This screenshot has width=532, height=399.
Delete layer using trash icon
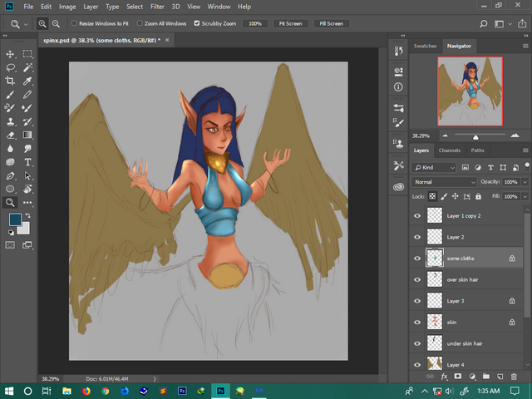click(514, 377)
